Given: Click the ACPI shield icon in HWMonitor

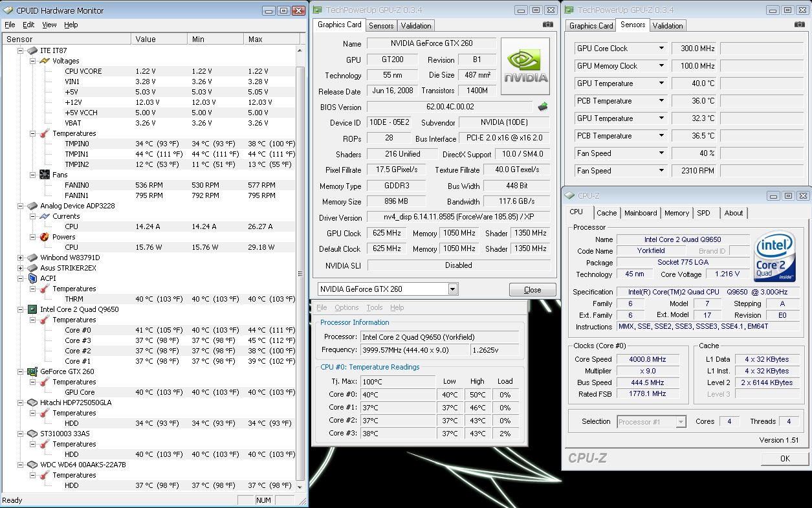Looking at the screenshot, I should pos(32,278).
